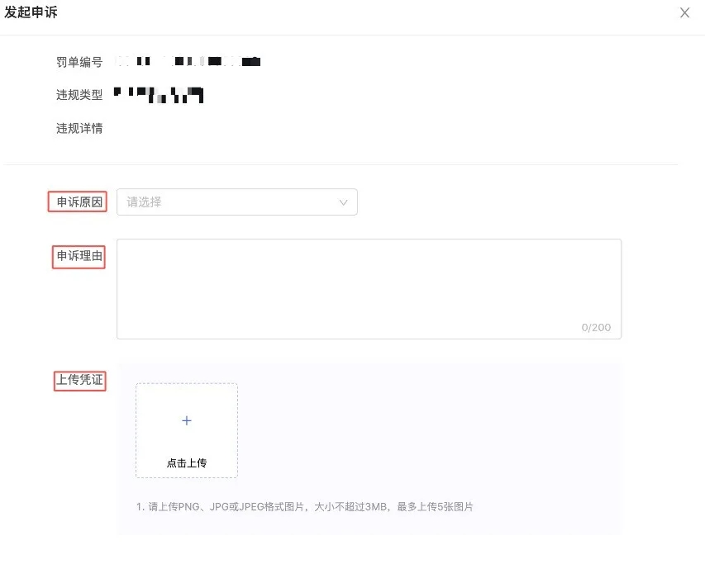
Task: Click the chevron arrow in 申诉原因 selector
Action: pyautogui.click(x=343, y=202)
